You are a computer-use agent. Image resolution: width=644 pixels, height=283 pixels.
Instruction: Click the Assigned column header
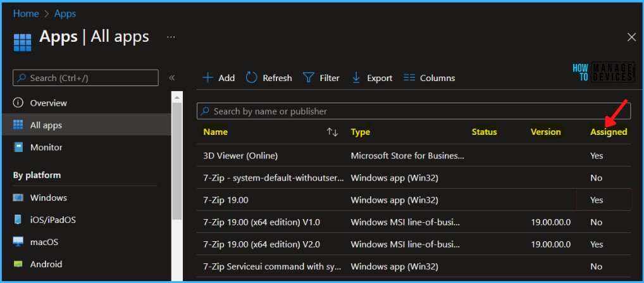[x=609, y=132]
